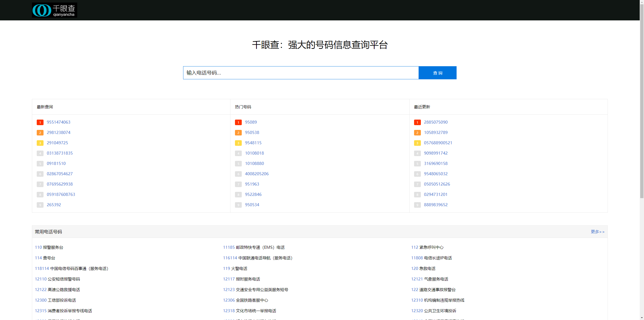Open details for 2885075090 in 最近更新
644x320 pixels.
436,122
